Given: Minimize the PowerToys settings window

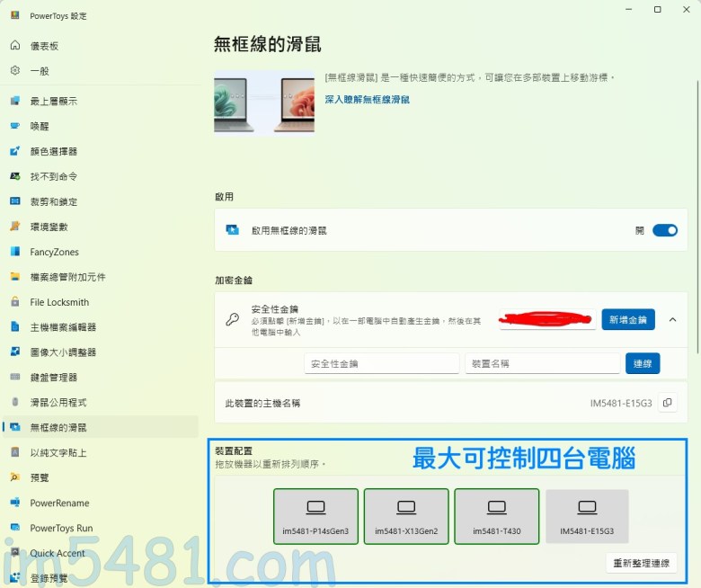Looking at the screenshot, I should point(628,9).
